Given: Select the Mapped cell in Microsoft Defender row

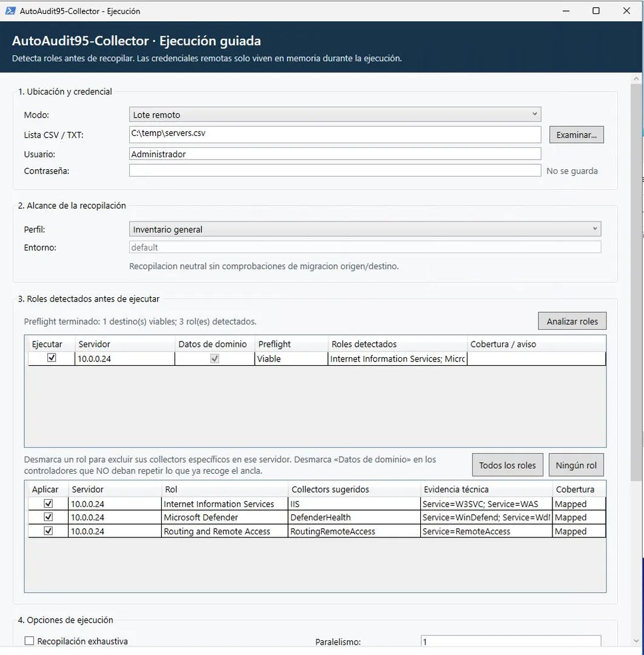Looking at the screenshot, I should coord(579,517).
